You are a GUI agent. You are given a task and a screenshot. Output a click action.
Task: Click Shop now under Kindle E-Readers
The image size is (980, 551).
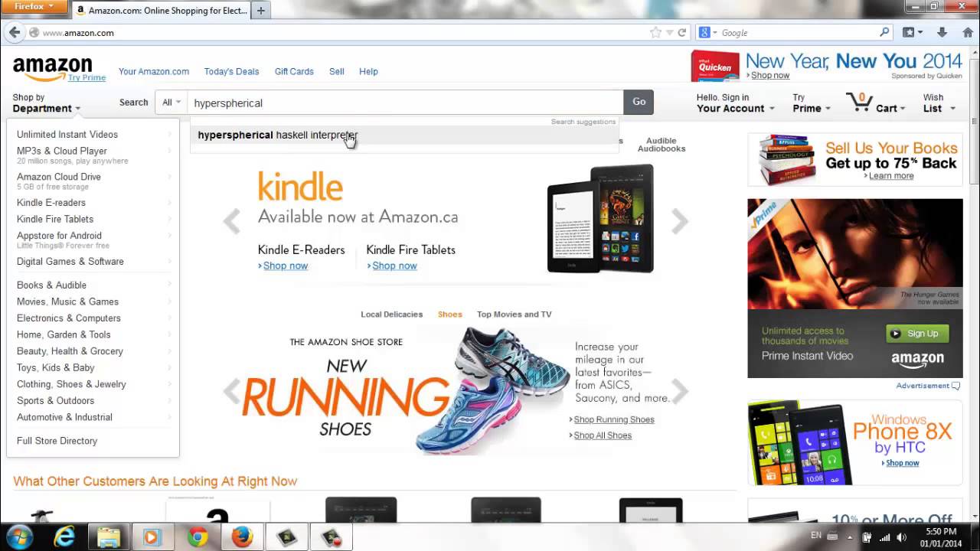tap(285, 266)
